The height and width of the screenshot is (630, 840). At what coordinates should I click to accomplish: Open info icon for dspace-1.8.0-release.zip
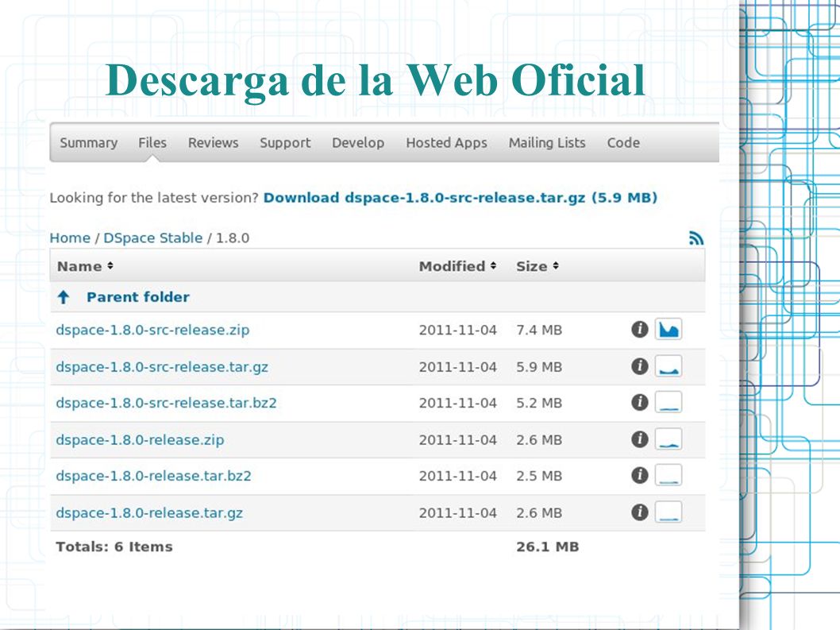coord(640,439)
